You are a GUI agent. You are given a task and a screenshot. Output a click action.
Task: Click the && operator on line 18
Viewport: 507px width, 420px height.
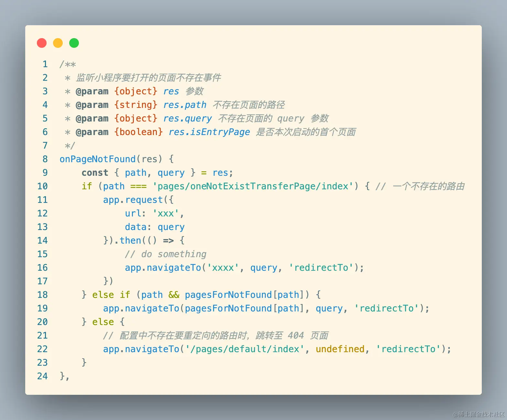coord(174,295)
